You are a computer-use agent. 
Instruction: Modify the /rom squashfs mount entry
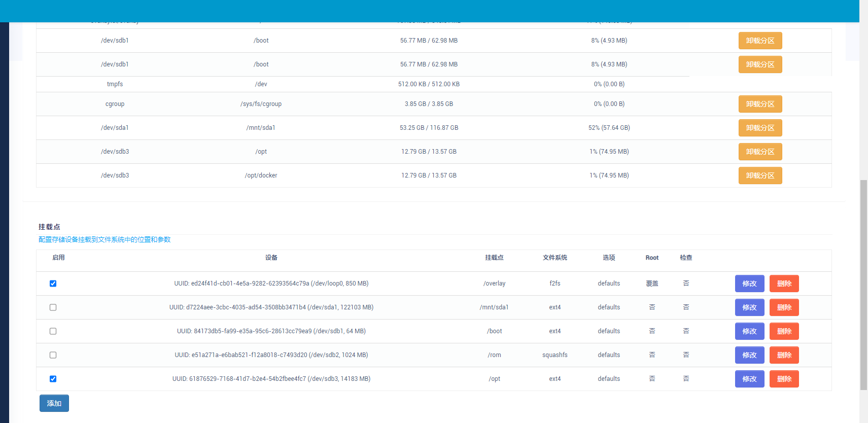tap(749, 355)
